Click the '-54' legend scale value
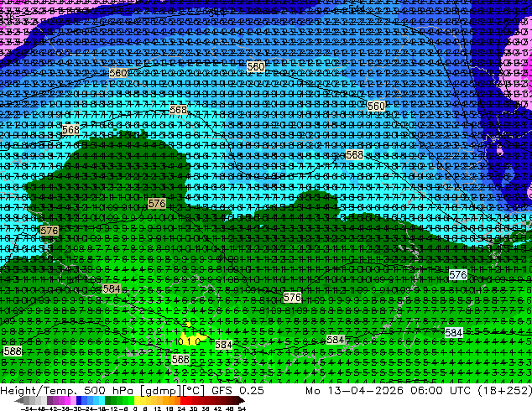 [27, 408]
